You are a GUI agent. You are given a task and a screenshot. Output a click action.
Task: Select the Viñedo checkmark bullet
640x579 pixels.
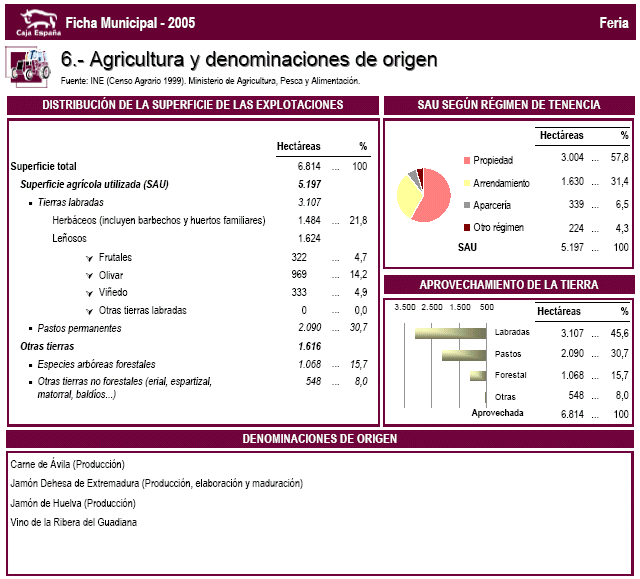(x=89, y=293)
